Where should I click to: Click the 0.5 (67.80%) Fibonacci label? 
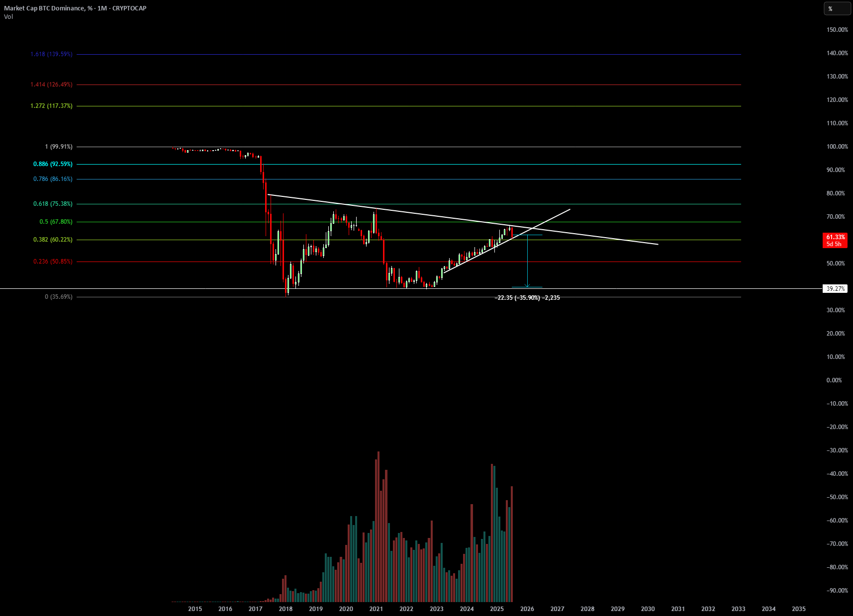56,222
